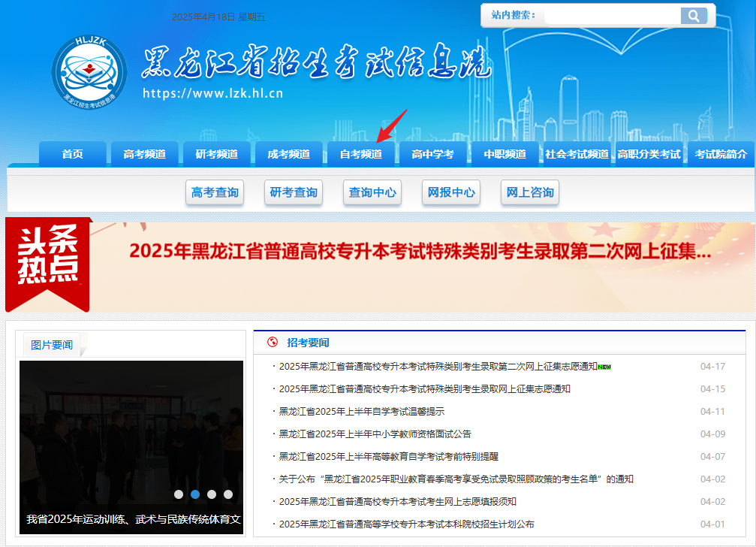Click the search magnifying glass button
The width and height of the screenshot is (756, 547).
pyautogui.click(x=692, y=15)
